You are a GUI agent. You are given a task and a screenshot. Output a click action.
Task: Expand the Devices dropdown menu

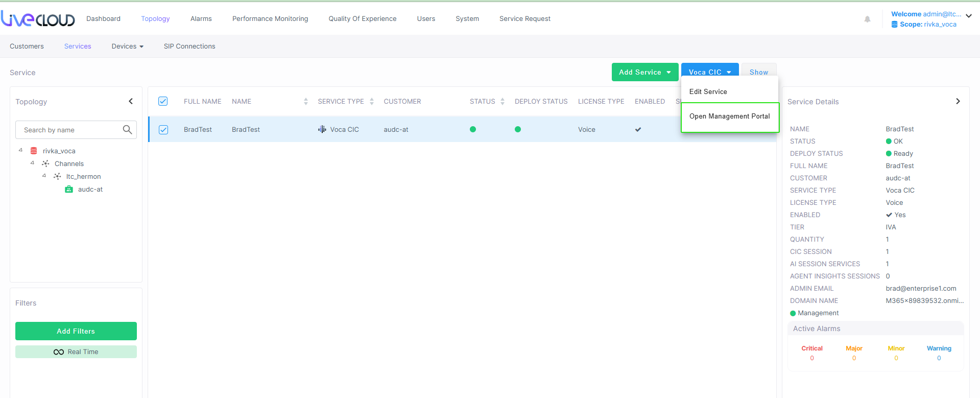(x=127, y=46)
